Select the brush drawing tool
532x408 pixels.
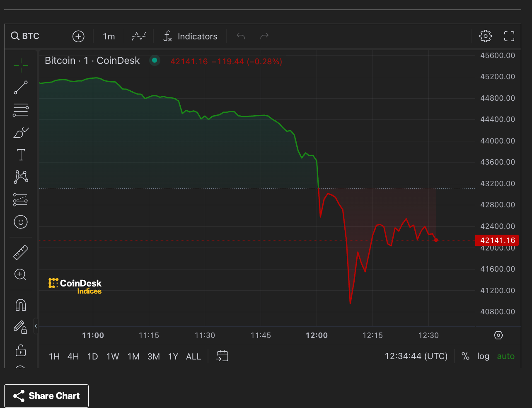tap(20, 132)
